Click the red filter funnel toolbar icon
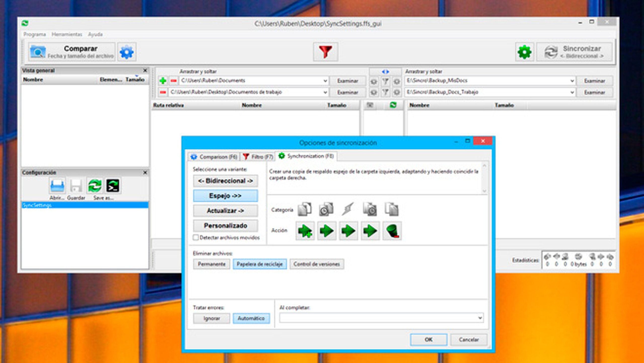 [x=325, y=52]
